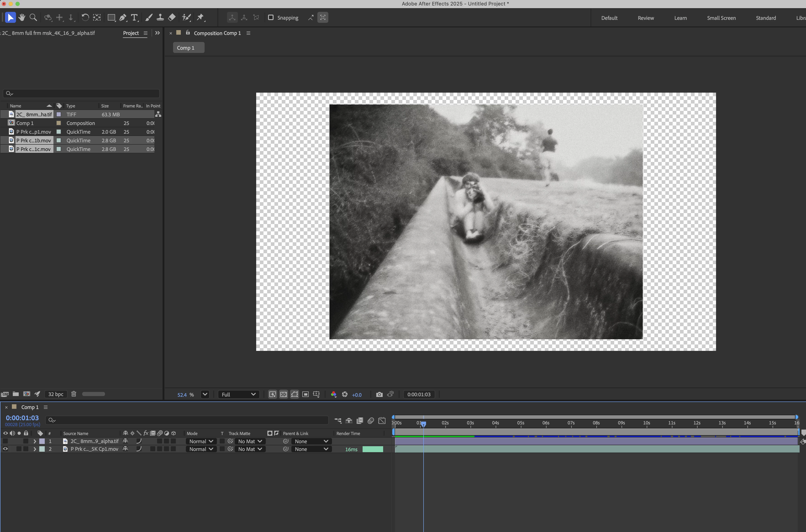This screenshot has height=532, width=806.
Task: Click the 32 bpc color depth button
Action: 56,394
